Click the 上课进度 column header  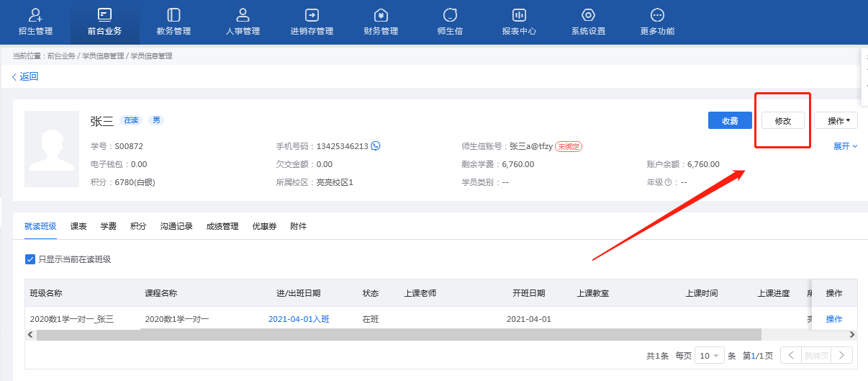[x=773, y=293]
